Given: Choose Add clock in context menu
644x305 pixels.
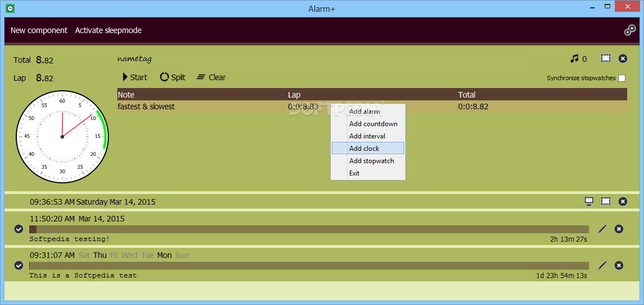Looking at the screenshot, I should [x=368, y=149].
